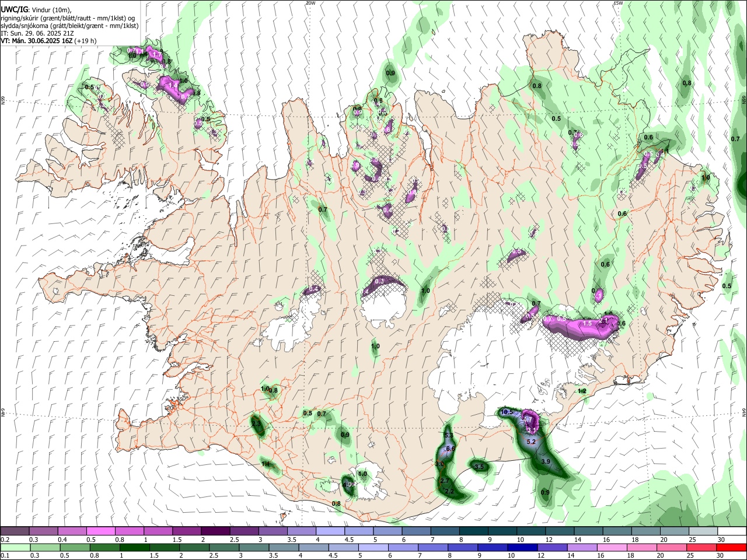Click the deep navy 10–12 rain legend swatch
Viewport: 747px width, 560px height.
522,547
